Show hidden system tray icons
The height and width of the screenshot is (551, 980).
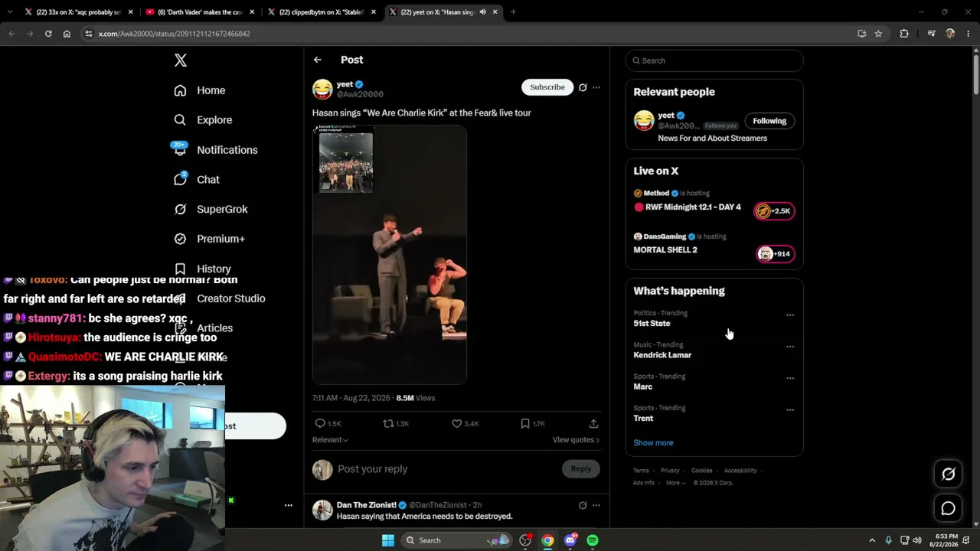[872, 540]
